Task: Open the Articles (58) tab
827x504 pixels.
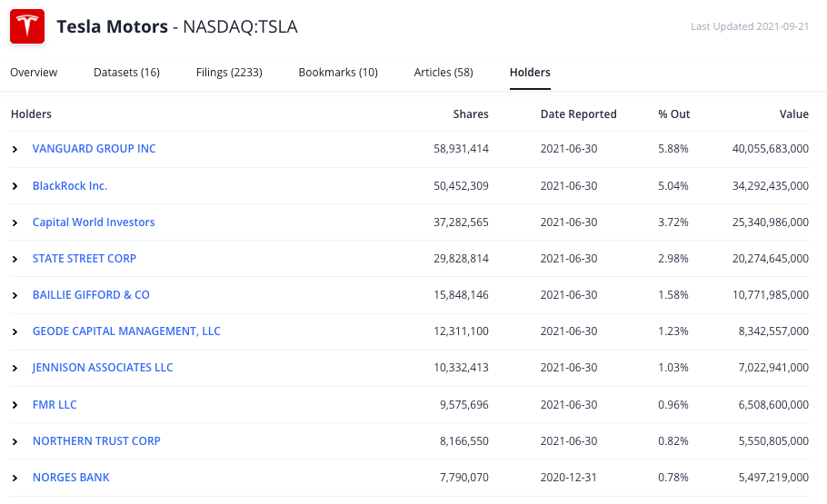Action: pyautogui.click(x=443, y=73)
